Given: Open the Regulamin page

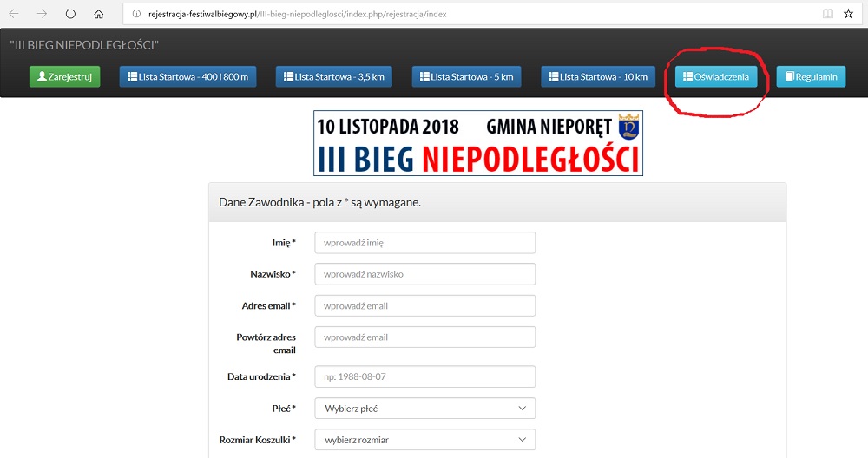Looking at the screenshot, I should (811, 76).
